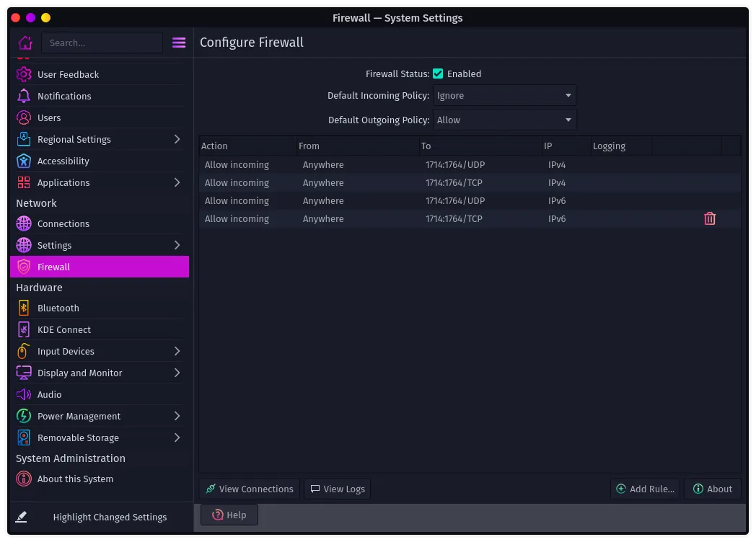Click the Notifications bell icon
This screenshot has width=756, height=542.
click(24, 96)
